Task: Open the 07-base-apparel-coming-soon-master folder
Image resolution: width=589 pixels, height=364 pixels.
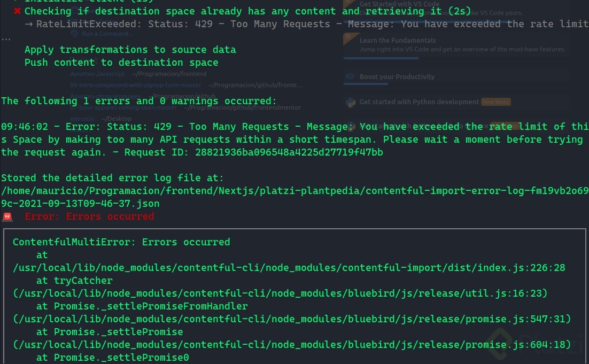Action: 123,107
